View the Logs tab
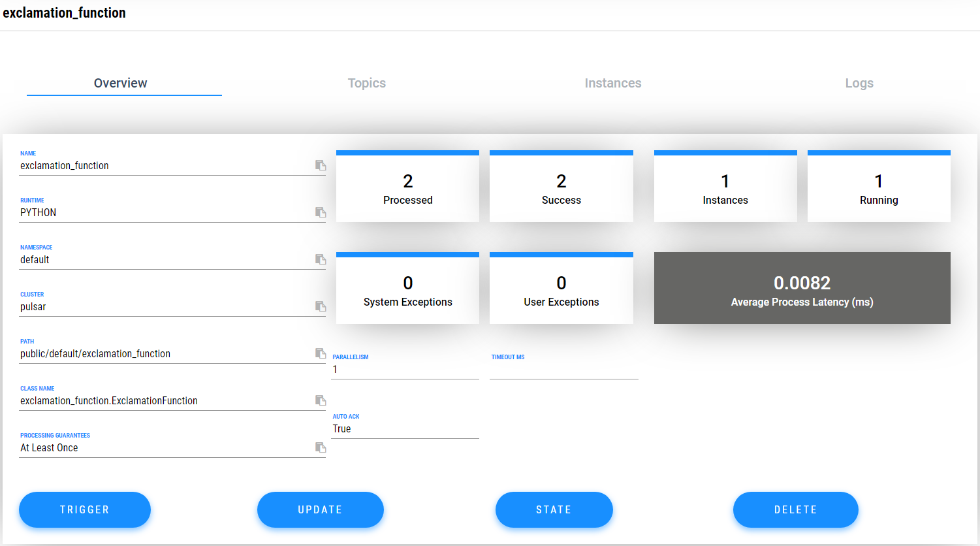Image resolution: width=980 pixels, height=546 pixels. (x=859, y=83)
